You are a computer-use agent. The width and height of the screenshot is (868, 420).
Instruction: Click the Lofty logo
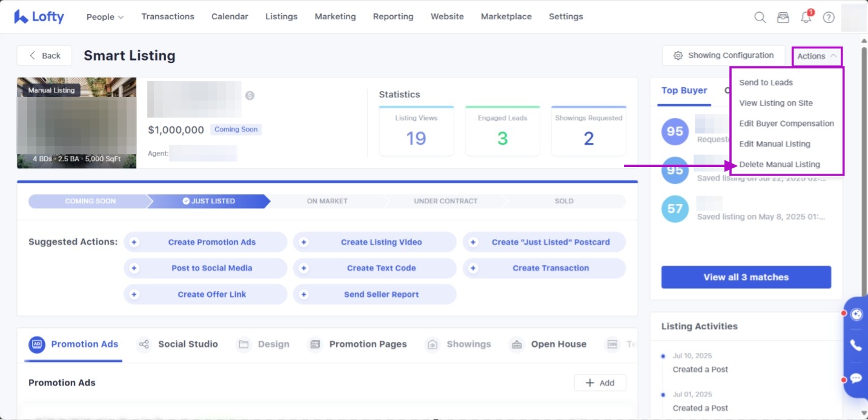pyautogui.click(x=39, y=17)
